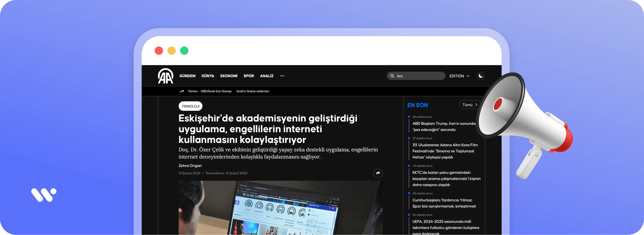Image resolution: width=644 pixels, height=235 pixels.
Task: Click the share arrow icon
Action: coord(378,173)
